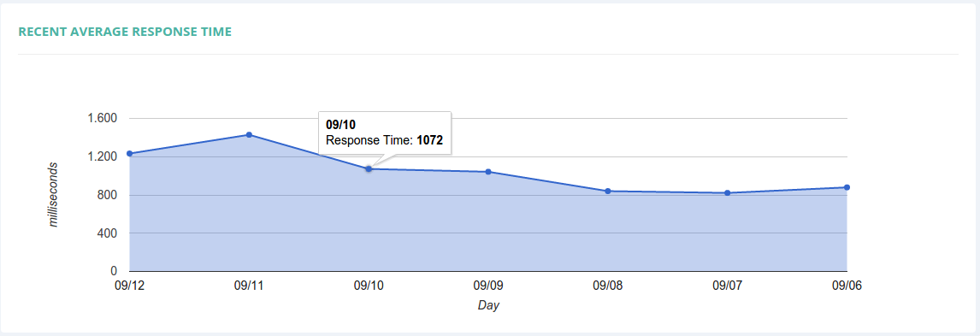Click the 09/09 x-axis label
Screen dimensions: 980x336
pyautogui.click(x=488, y=286)
